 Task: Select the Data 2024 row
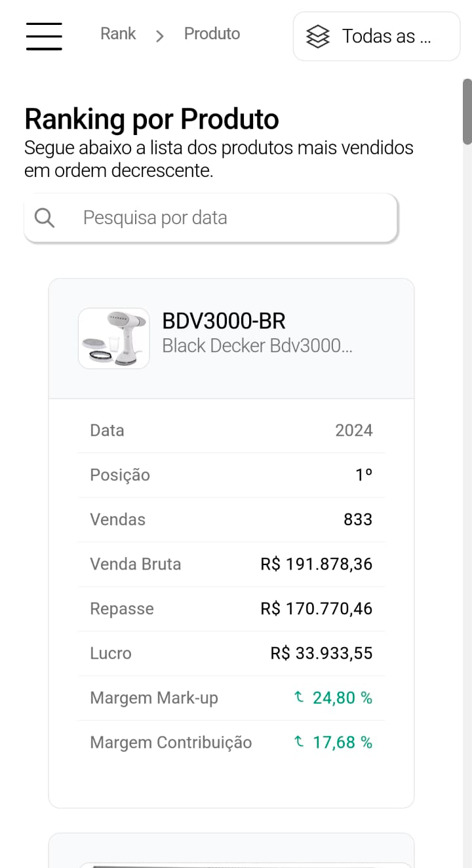pyautogui.click(x=231, y=431)
